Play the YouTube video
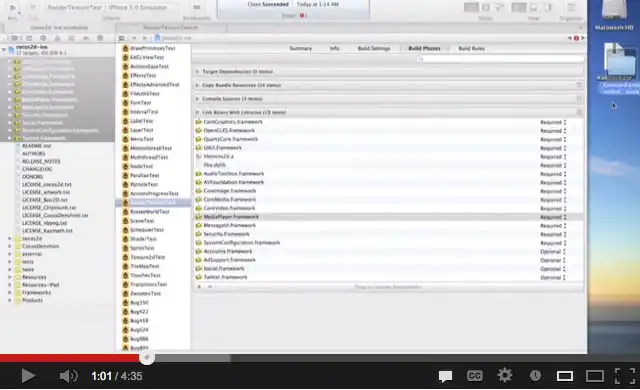Image resolution: width=640 pixels, height=390 pixels. [28, 376]
